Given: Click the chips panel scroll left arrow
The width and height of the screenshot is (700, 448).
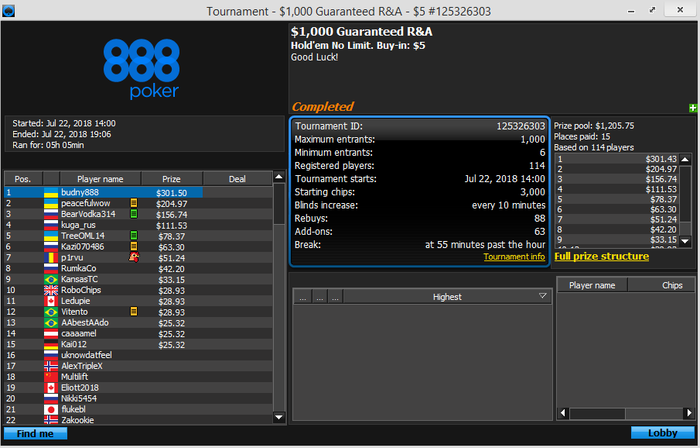Looking at the screenshot, I should point(563,413).
